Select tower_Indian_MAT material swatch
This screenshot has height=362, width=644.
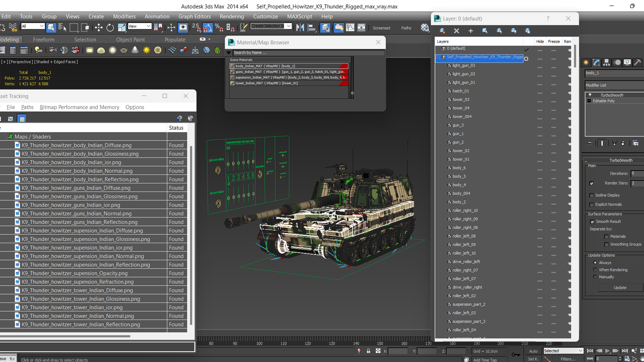[x=232, y=83]
